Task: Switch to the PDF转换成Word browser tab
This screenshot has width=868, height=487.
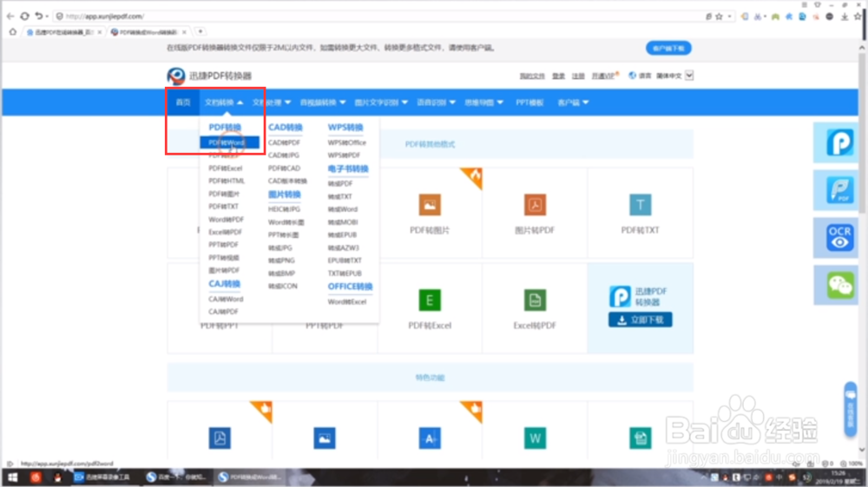Action: coord(148,32)
